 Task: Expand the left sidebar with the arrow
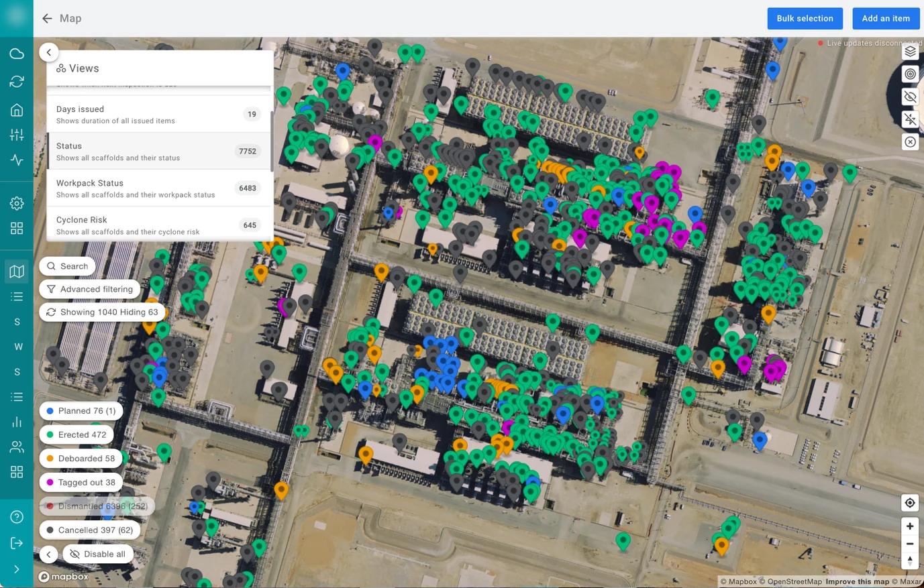coord(17,569)
